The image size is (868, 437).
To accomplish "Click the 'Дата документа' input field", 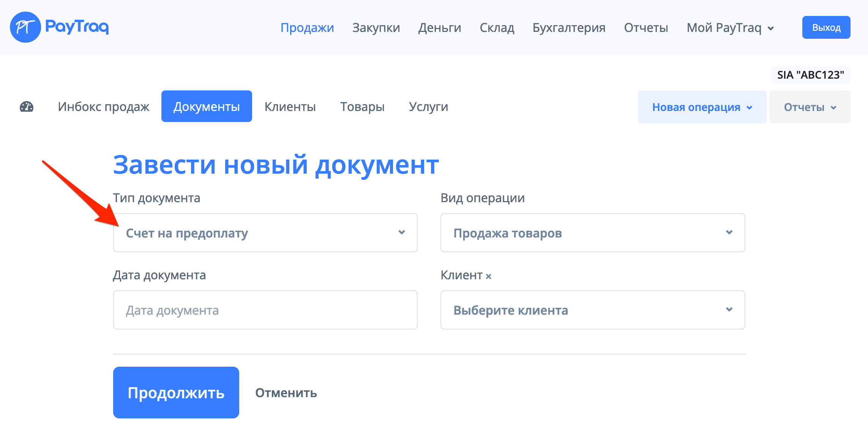I will pyautogui.click(x=265, y=310).
